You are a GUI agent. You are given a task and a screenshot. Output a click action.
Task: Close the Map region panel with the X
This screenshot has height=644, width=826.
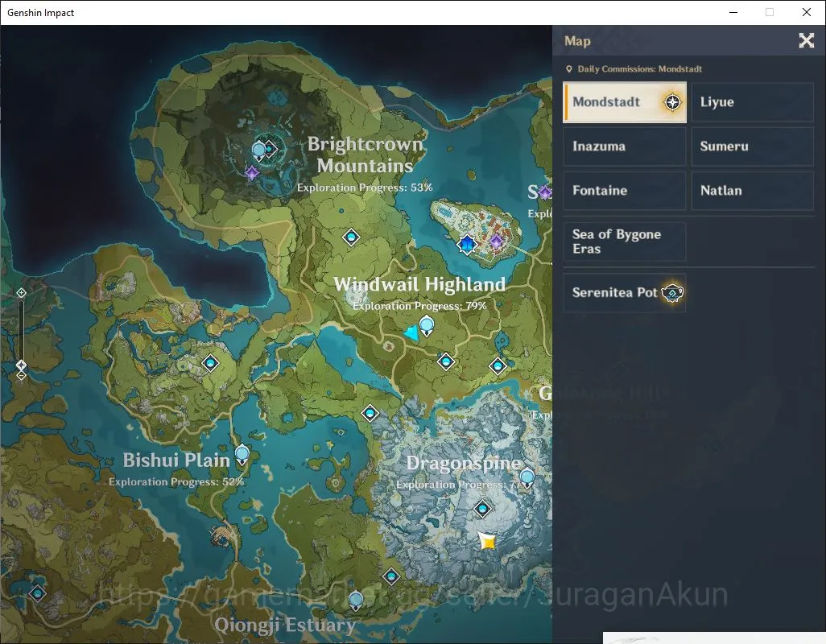(806, 40)
